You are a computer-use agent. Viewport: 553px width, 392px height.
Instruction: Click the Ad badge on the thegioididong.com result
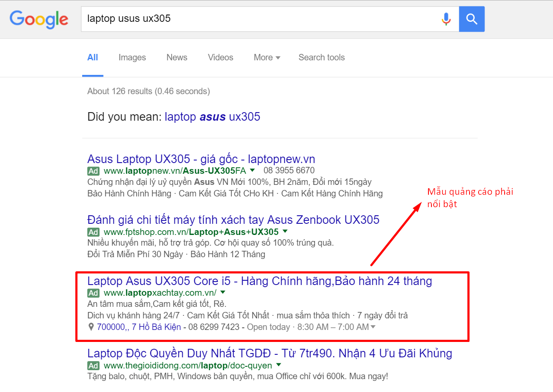click(x=93, y=365)
